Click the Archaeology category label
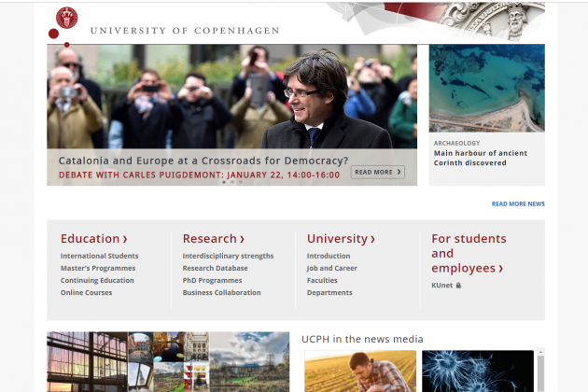The height and width of the screenshot is (392, 588). [456, 144]
